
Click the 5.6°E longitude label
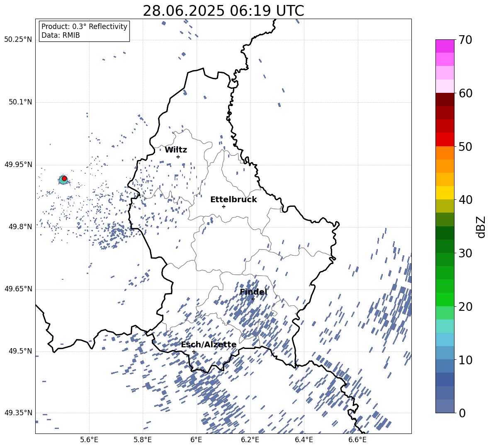click(89, 440)
